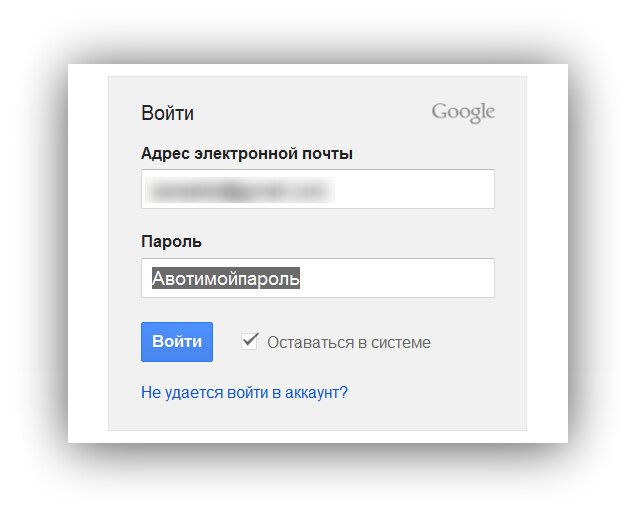The width and height of the screenshot is (636, 515).
Task: Follow the account recovery help link
Action: (244, 392)
